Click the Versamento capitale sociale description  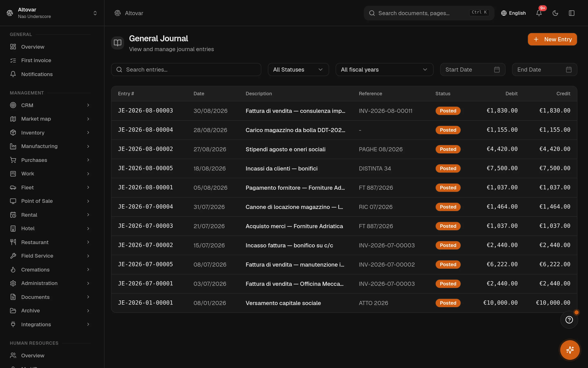pos(283,303)
